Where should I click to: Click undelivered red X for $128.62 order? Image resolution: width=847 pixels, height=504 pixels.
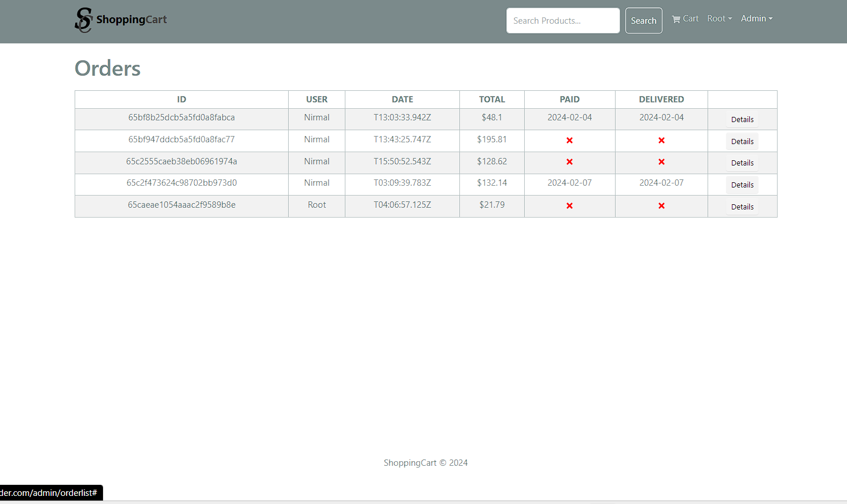pyautogui.click(x=661, y=162)
